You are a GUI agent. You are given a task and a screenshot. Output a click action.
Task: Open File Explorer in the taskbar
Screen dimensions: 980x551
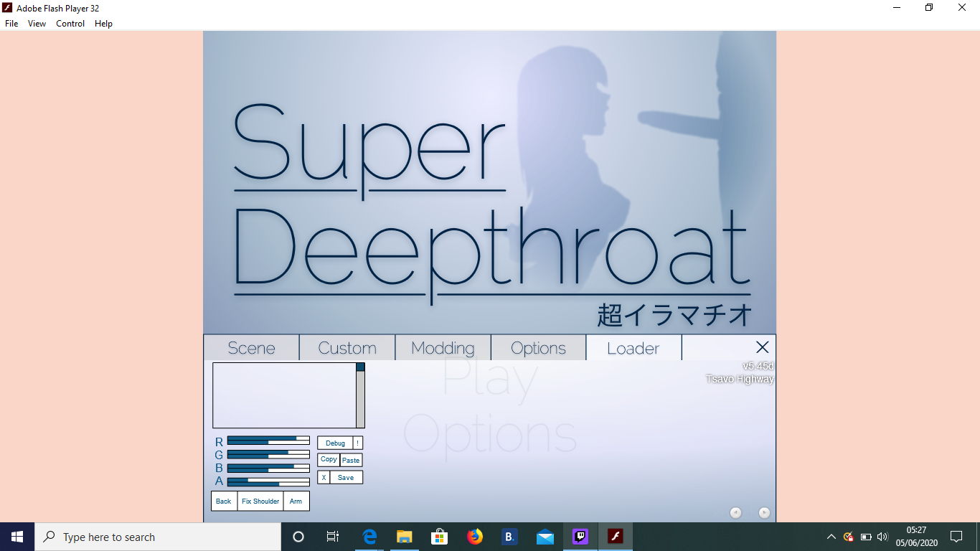[x=405, y=537]
